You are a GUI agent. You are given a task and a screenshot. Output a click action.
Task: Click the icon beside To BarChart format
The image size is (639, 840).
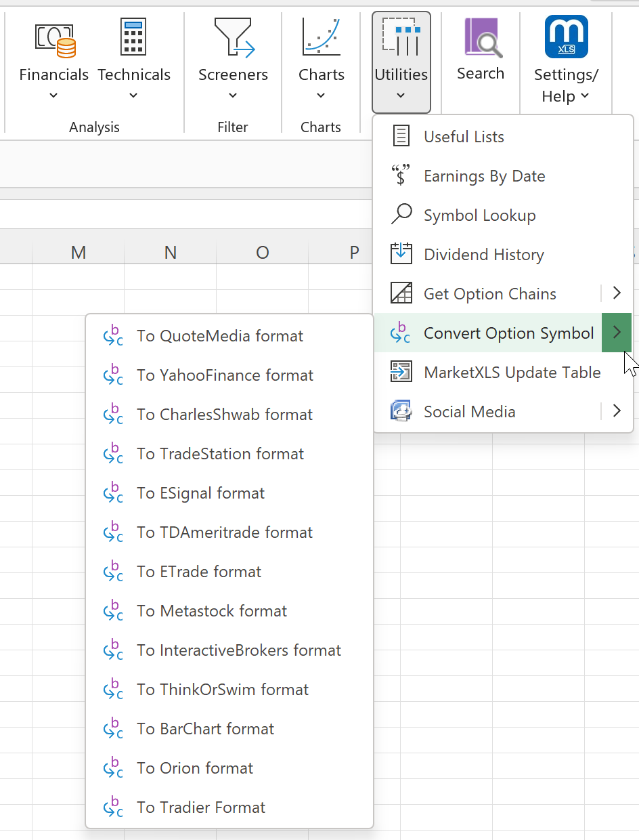click(113, 729)
